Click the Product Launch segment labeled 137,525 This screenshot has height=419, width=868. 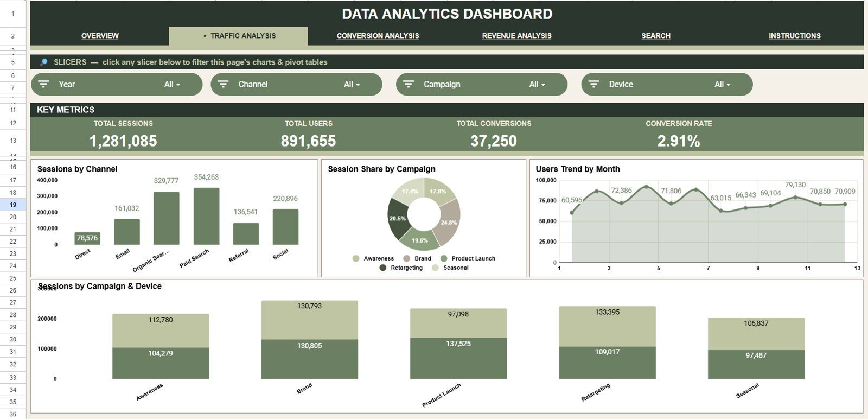458,358
